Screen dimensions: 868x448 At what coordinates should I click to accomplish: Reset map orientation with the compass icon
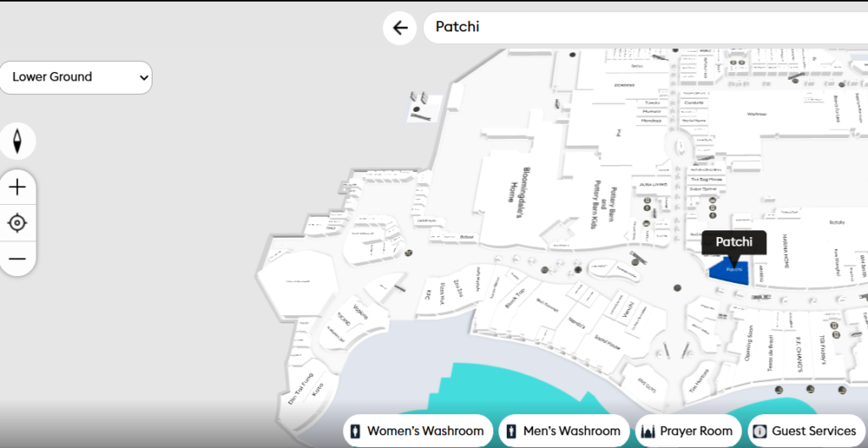click(18, 141)
